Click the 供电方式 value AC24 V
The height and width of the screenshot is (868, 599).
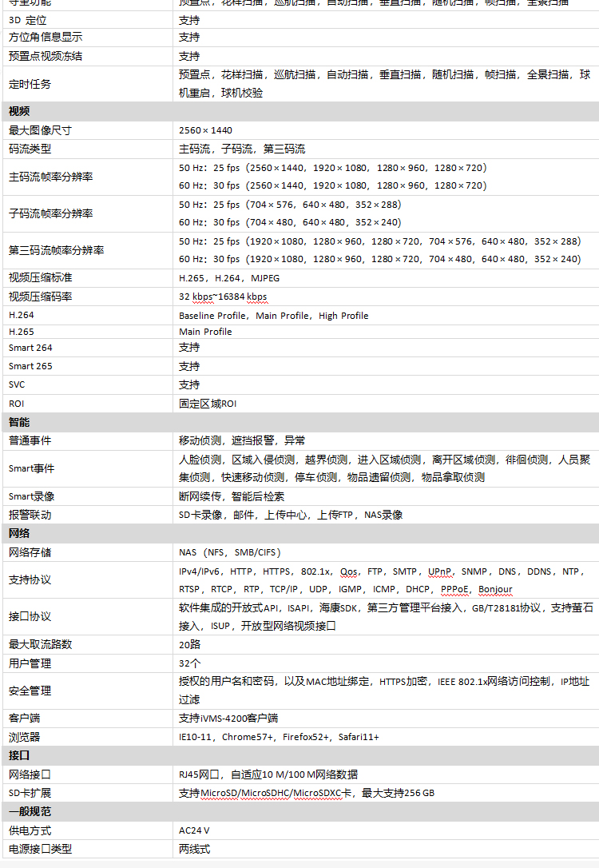tap(194, 831)
